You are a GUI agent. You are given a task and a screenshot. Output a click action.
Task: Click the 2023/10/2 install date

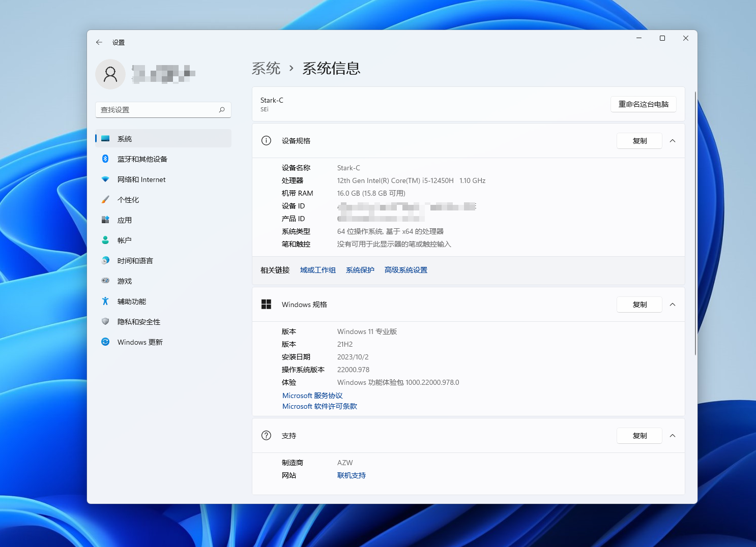353,357
